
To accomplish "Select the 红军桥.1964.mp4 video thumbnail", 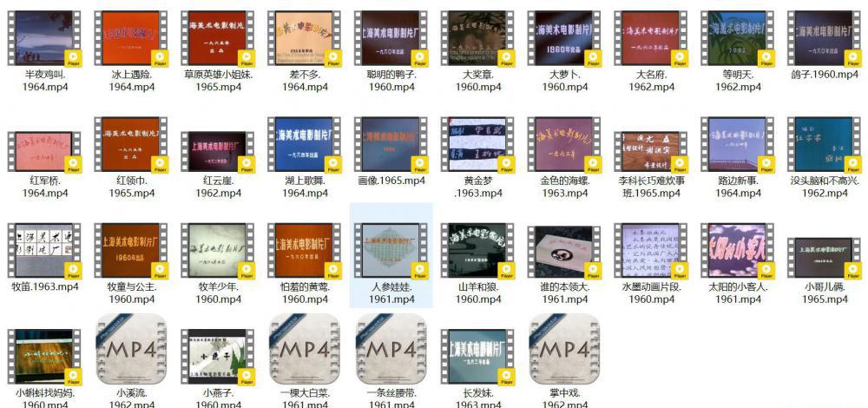I will [x=44, y=151].
